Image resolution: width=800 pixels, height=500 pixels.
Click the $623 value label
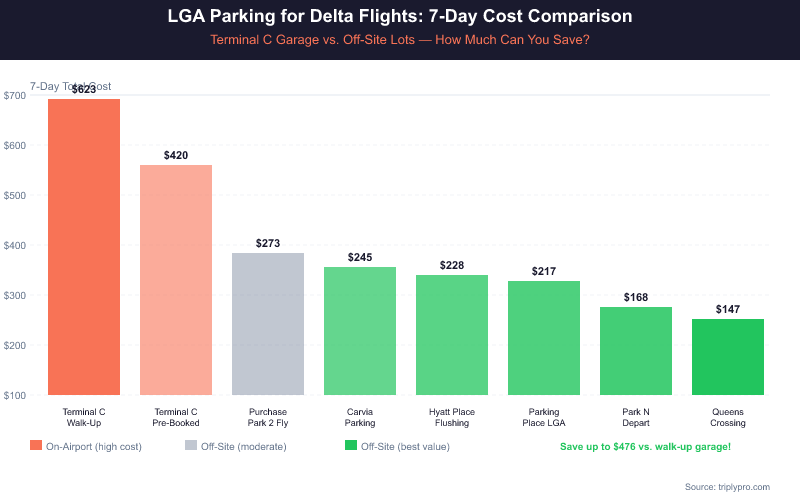coord(84,90)
